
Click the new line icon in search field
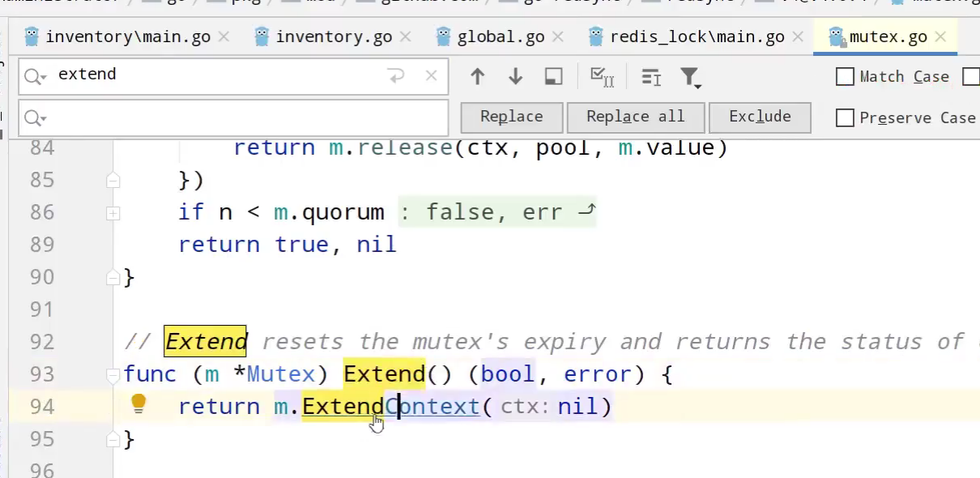(396, 76)
